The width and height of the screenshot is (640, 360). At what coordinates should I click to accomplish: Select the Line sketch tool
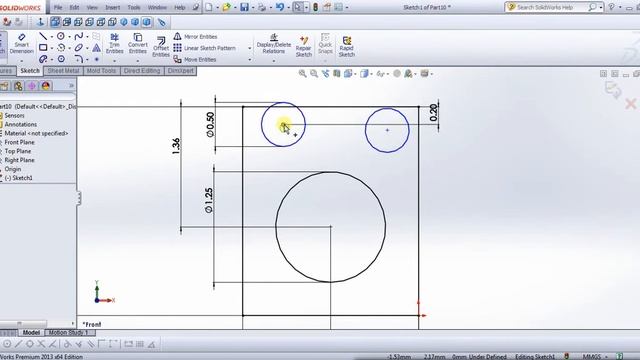pyautogui.click(x=43, y=37)
